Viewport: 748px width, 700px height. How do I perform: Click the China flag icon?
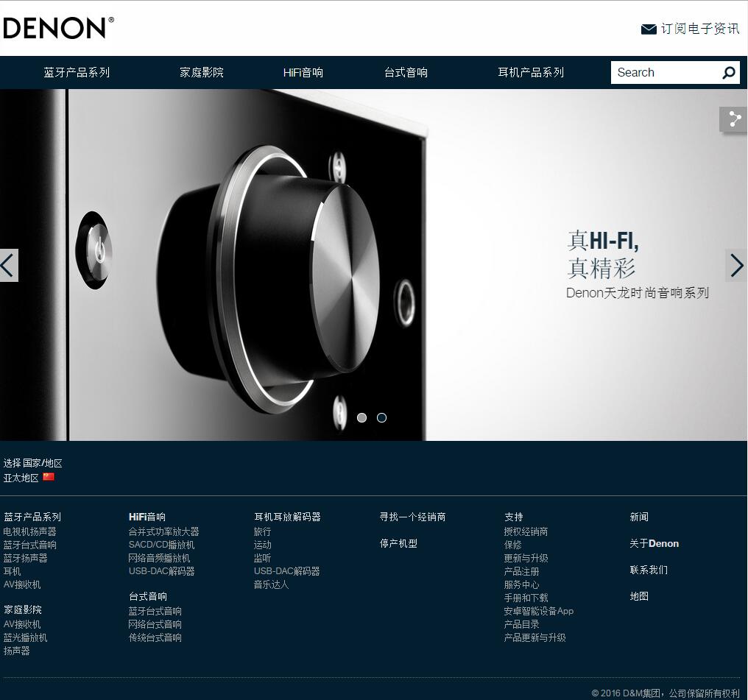coord(49,477)
